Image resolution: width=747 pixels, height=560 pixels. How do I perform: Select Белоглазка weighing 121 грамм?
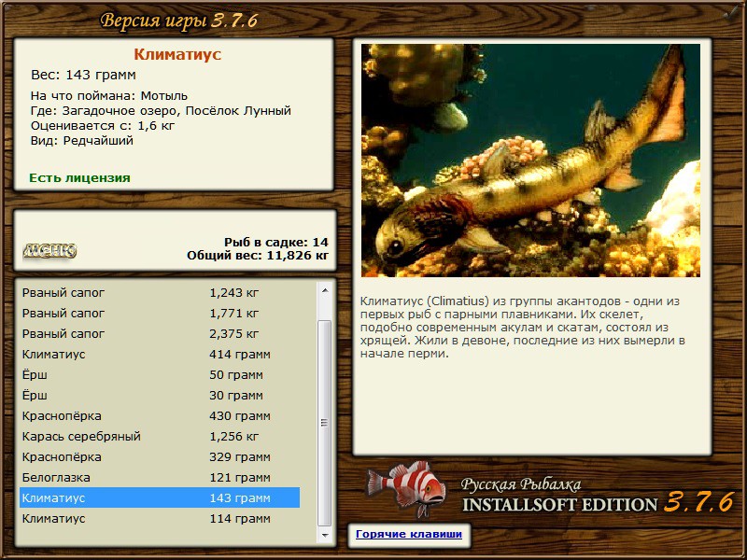[160, 477]
